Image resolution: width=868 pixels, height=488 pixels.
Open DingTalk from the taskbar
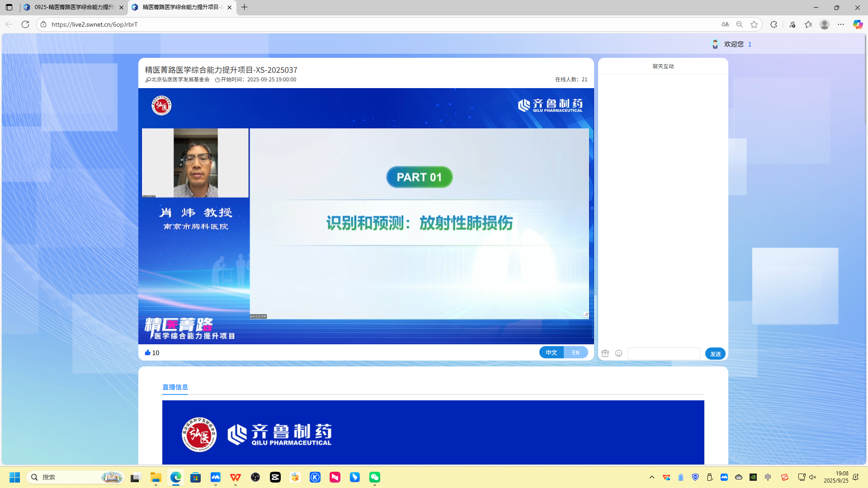coord(355,477)
